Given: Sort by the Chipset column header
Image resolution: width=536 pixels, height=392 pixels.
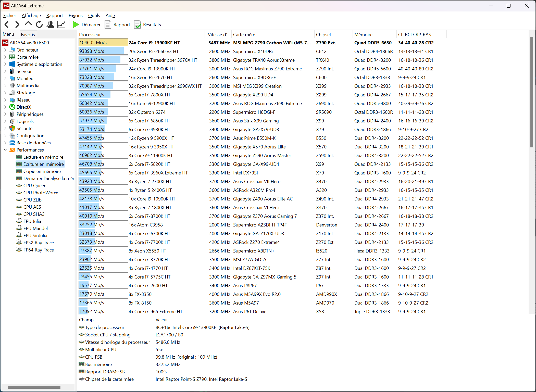Looking at the screenshot, I should click(323, 34).
